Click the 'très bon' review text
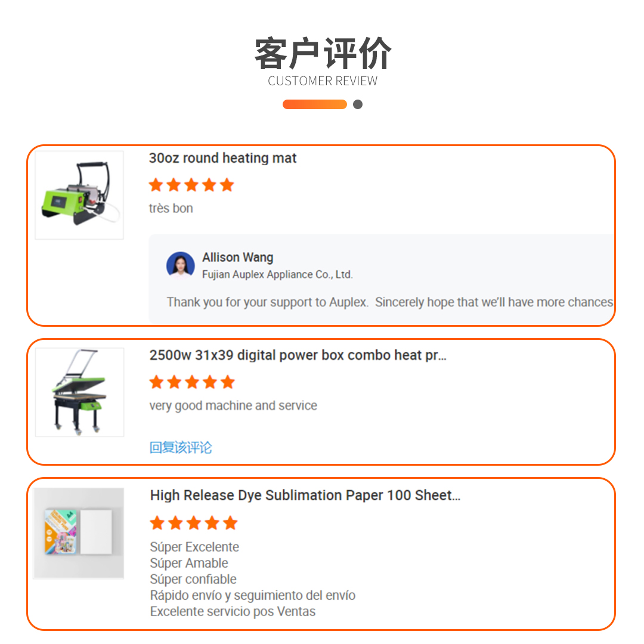 [x=171, y=208]
